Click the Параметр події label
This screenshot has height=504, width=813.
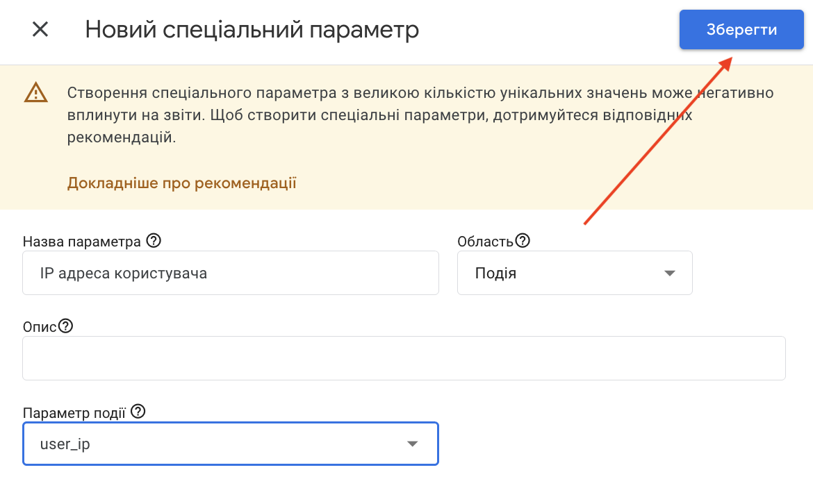tap(74, 412)
